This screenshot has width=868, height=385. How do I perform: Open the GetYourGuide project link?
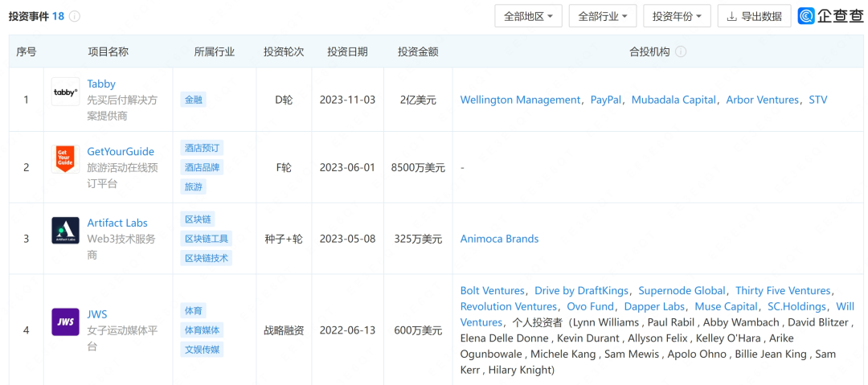tap(121, 151)
